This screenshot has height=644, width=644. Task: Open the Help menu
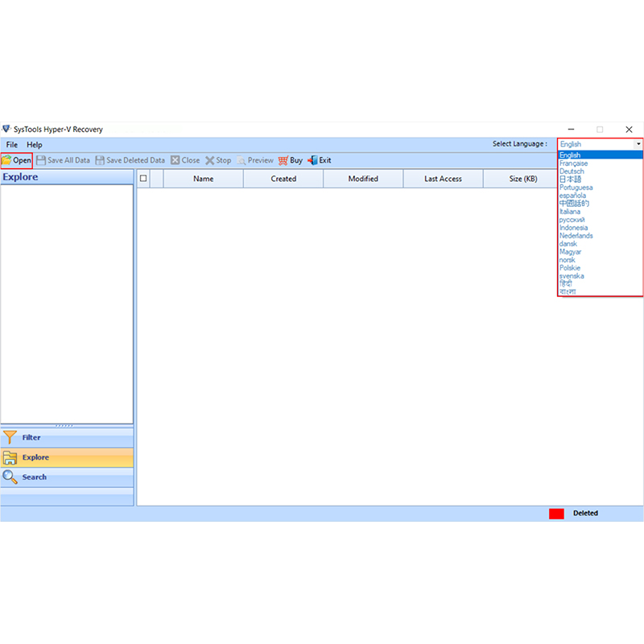[x=35, y=145]
